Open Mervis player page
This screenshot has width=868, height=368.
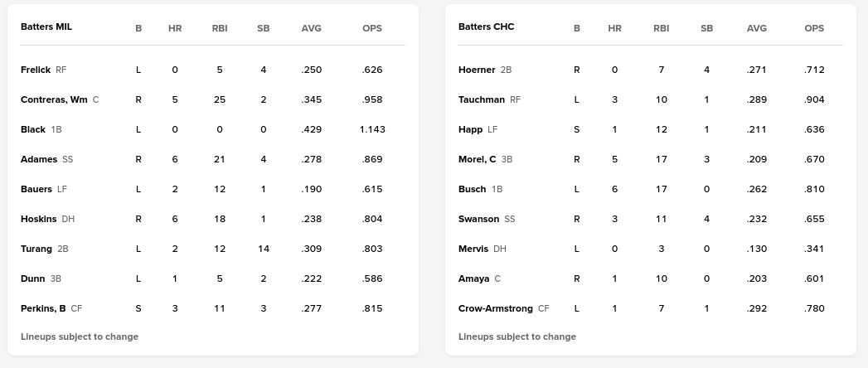pyautogui.click(x=473, y=249)
